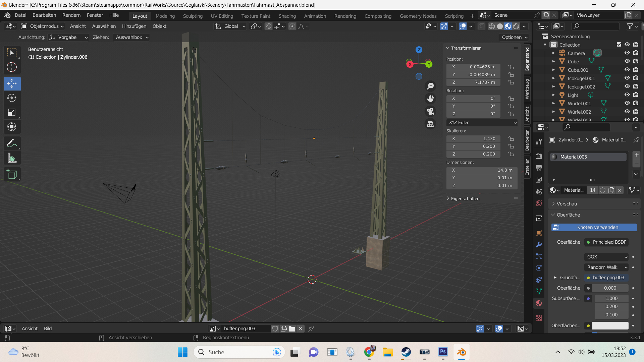This screenshot has width=644, height=362.
Task: Hide the Camera object in outliner
Action: click(x=627, y=53)
